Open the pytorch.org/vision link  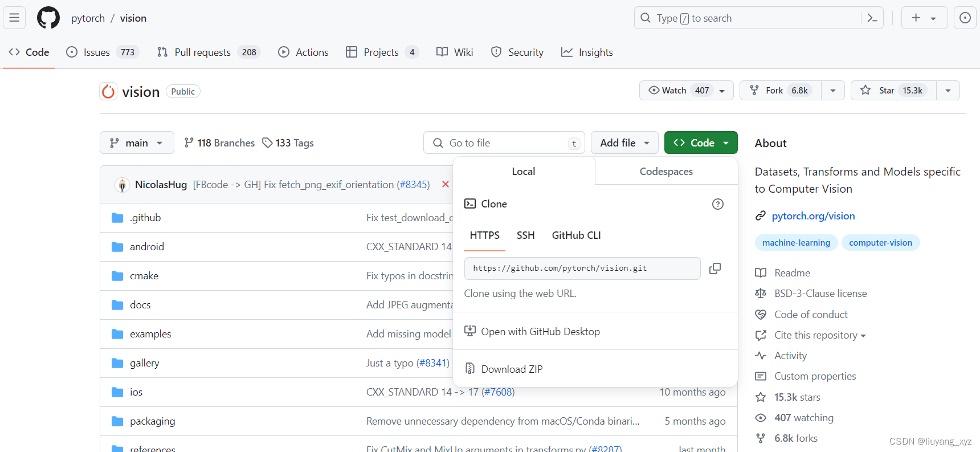pos(813,215)
